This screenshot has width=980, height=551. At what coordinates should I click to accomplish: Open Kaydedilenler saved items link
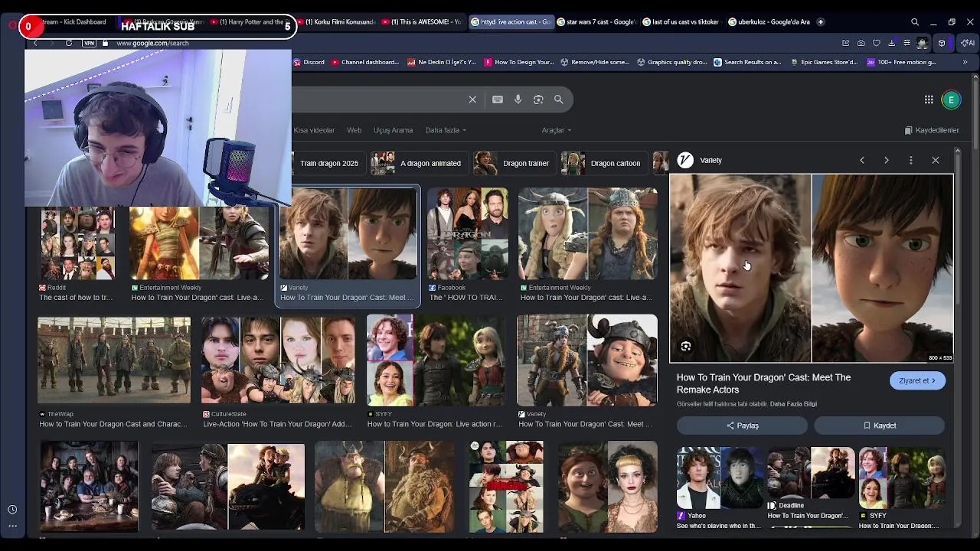(x=932, y=130)
